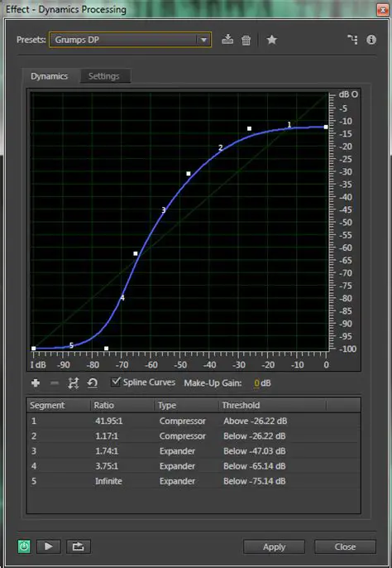Click segment label 5 on the curve
This screenshot has width=392, height=568.
(71, 345)
